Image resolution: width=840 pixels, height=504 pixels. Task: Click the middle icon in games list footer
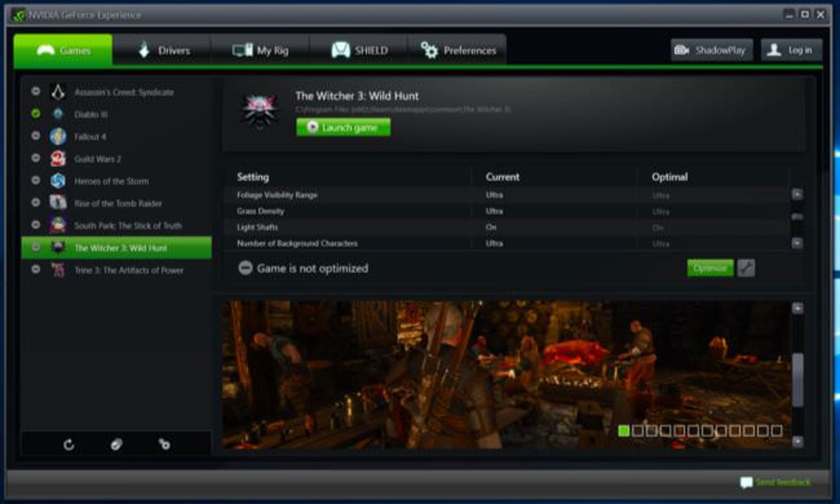point(116,445)
